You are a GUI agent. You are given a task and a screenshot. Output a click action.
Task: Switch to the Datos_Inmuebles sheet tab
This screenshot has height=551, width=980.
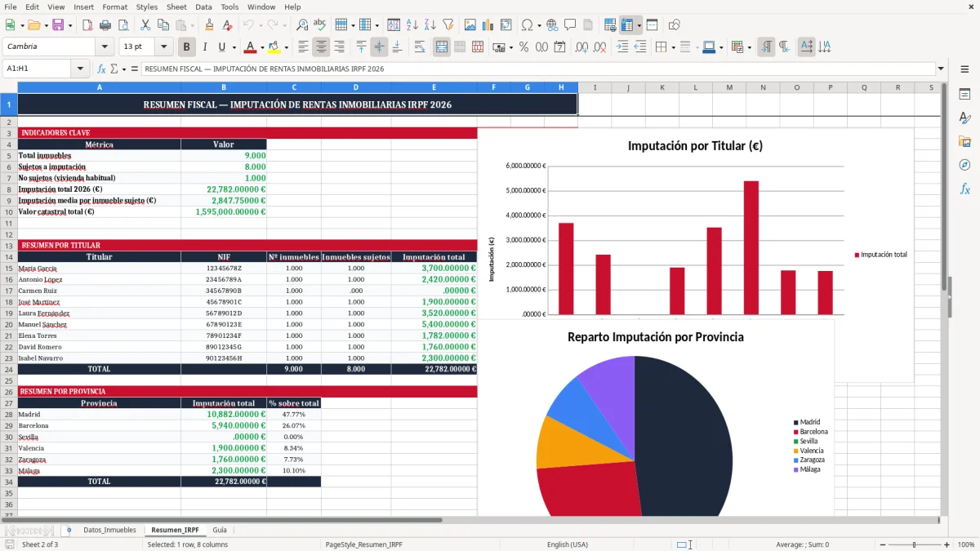coord(109,530)
